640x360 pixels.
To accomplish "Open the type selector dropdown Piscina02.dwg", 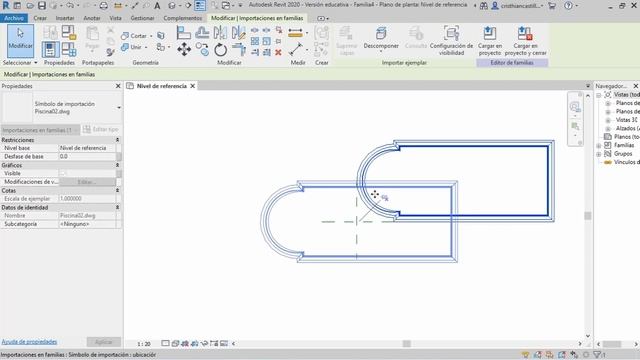I will click(x=119, y=108).
